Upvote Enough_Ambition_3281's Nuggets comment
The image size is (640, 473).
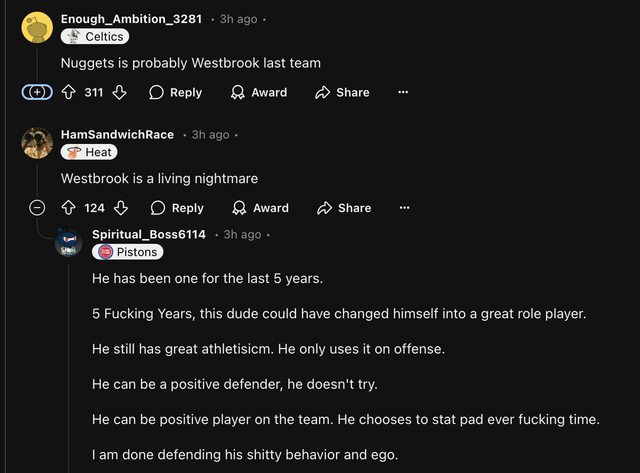click(69, 92)
